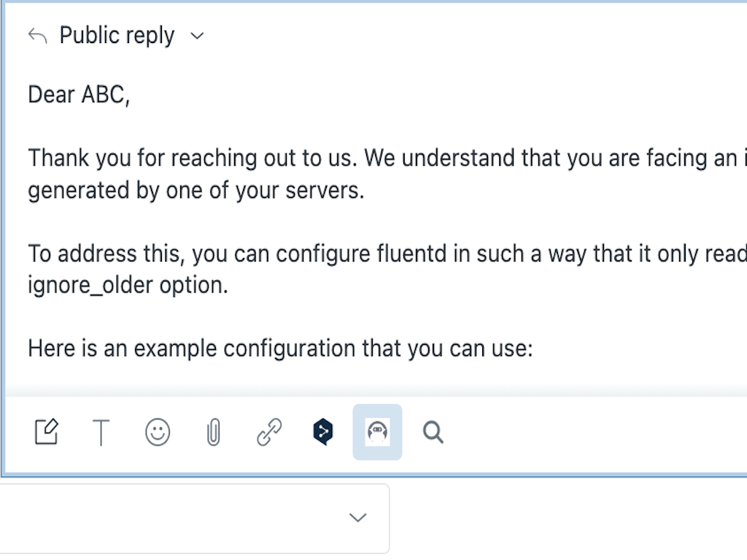
Task: Attach a file with the paperclip
Action: point(213,433)
